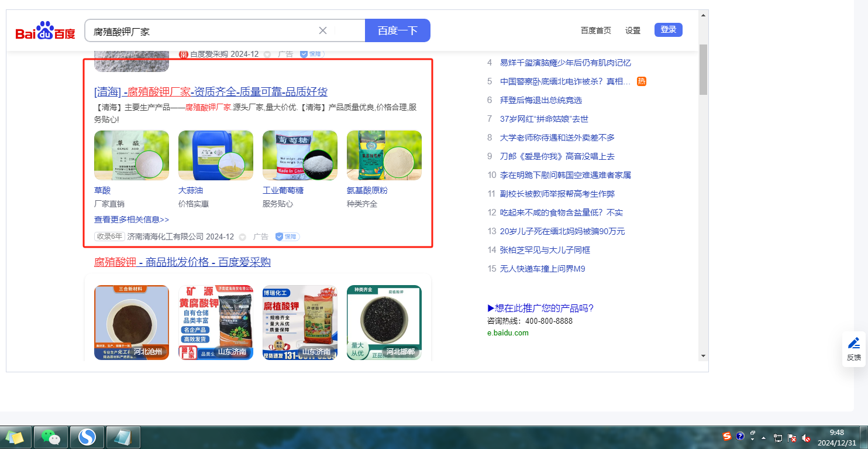Click the 大蒜油 text link
The height and width of the screenshot is (449, 868).
click(191, 191)
